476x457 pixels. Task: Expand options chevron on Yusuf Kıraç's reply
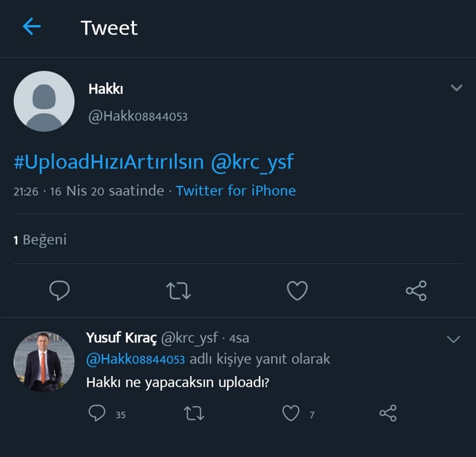tap(454, 339)
